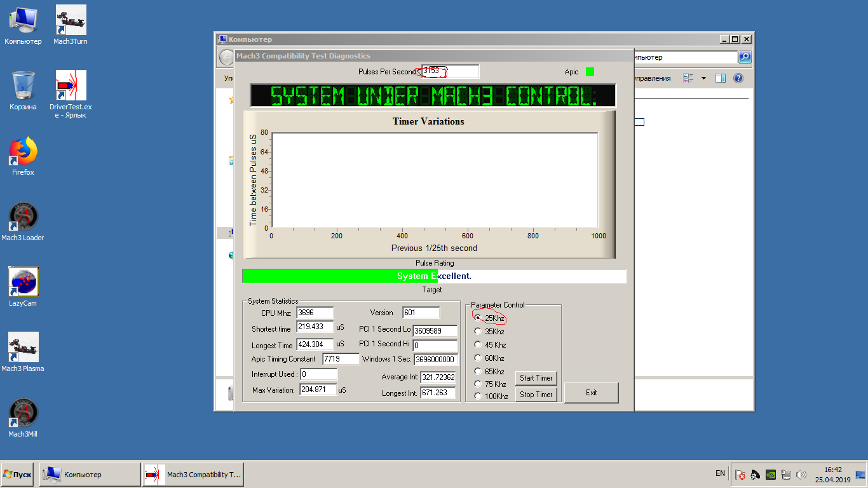
Task: Click the Mach3 Compatibility Test Diagnostics title bar
Action: coord(434,56)
